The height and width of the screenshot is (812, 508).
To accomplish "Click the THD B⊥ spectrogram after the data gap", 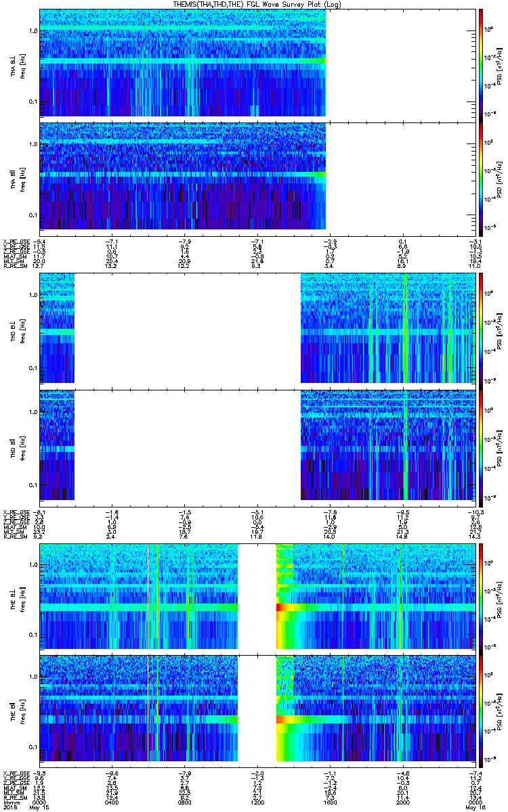I will [387, 329].
